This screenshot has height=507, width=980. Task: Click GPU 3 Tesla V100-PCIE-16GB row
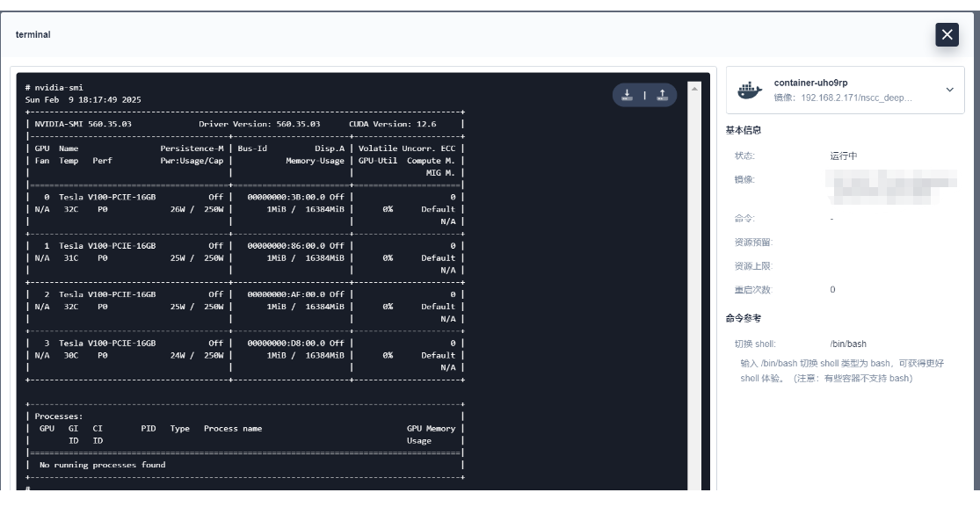[245, 344]
